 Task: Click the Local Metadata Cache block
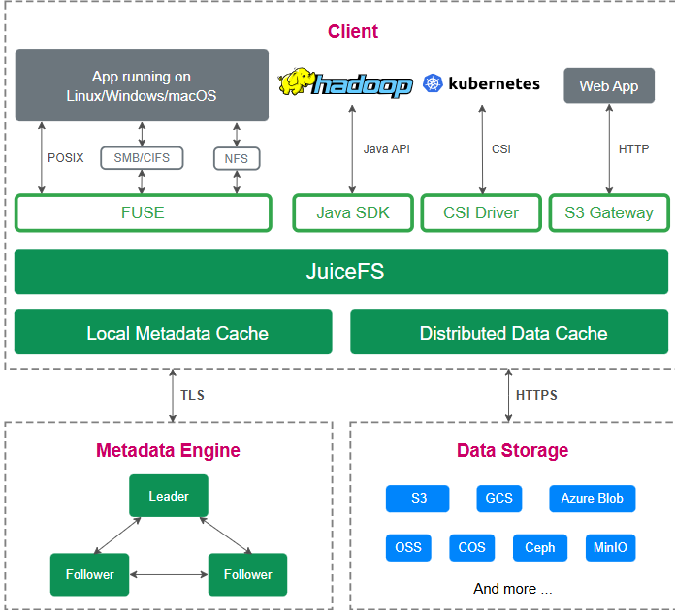[173, 332]
